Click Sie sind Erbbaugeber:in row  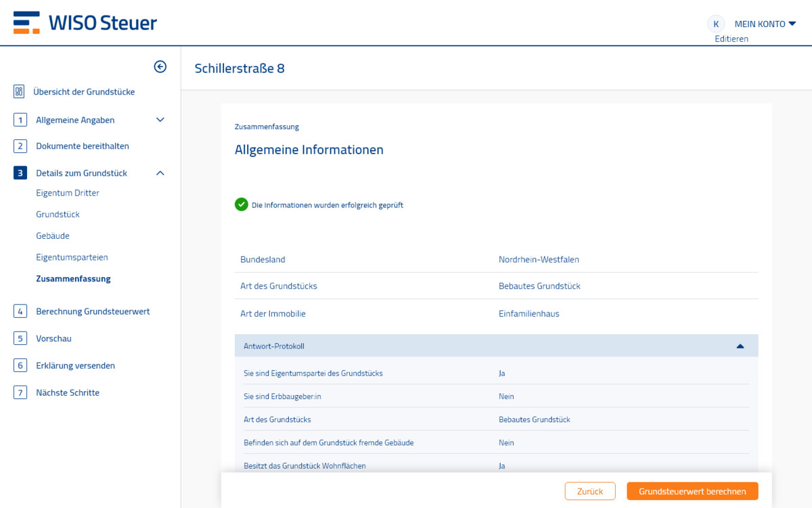pos(496,396)
